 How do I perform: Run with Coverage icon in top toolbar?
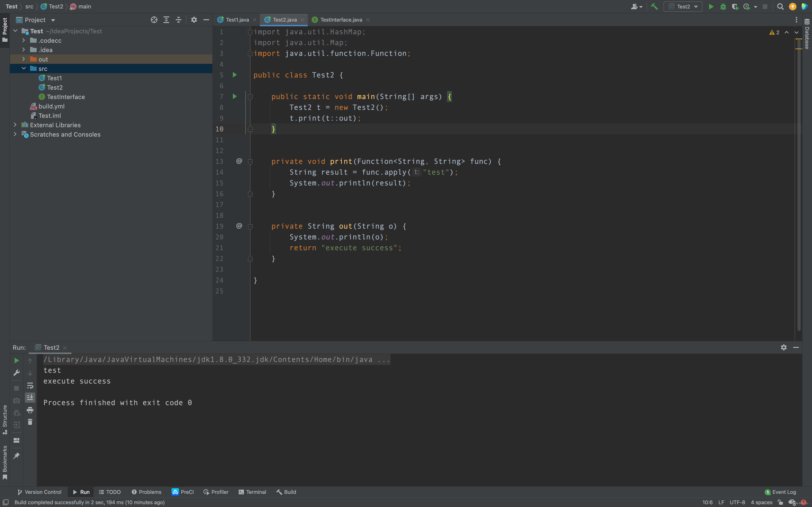(x=735, y=6)
